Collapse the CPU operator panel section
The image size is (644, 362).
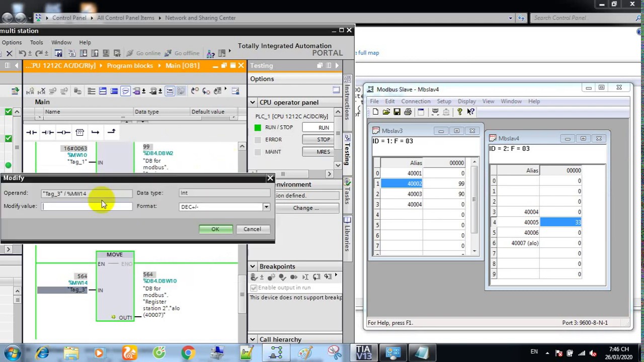253,103
